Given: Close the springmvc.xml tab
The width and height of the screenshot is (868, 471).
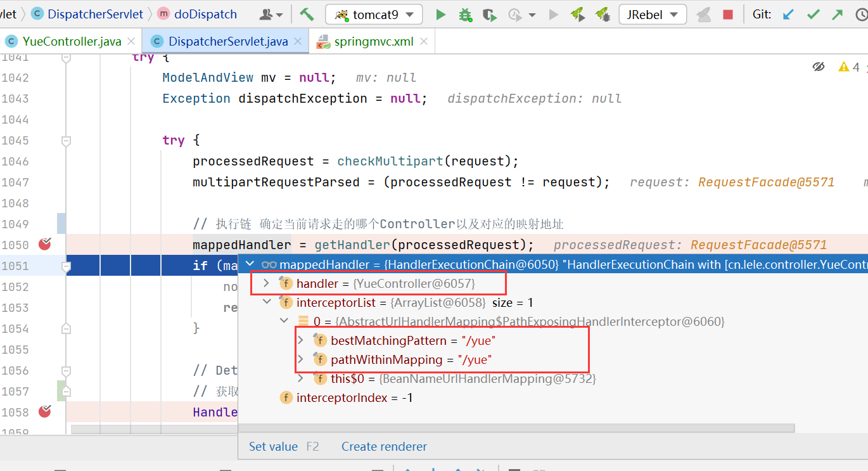Looking at the screenshot, I should point(424,42).
